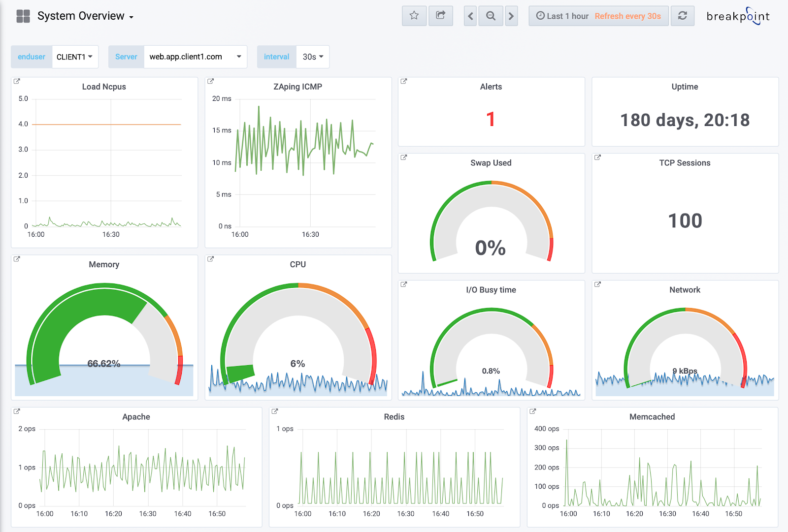The image size is (788, 532).
Task: Click the zoom out time range icon
Action: click(491, 15)
